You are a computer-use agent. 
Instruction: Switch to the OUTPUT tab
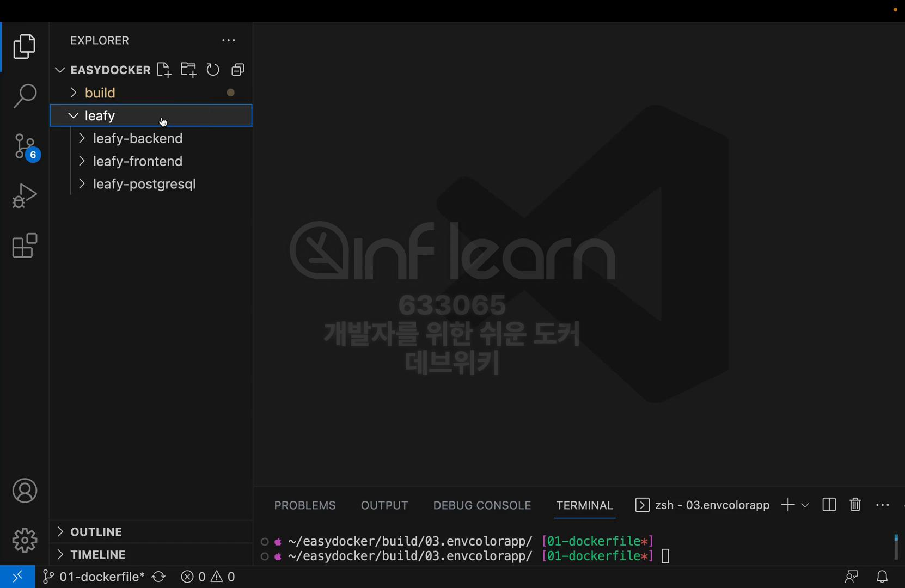(x=384, y=505)
